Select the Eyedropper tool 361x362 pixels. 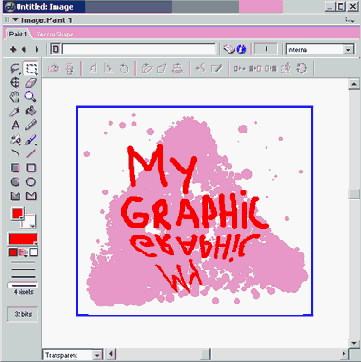(15, 111)
